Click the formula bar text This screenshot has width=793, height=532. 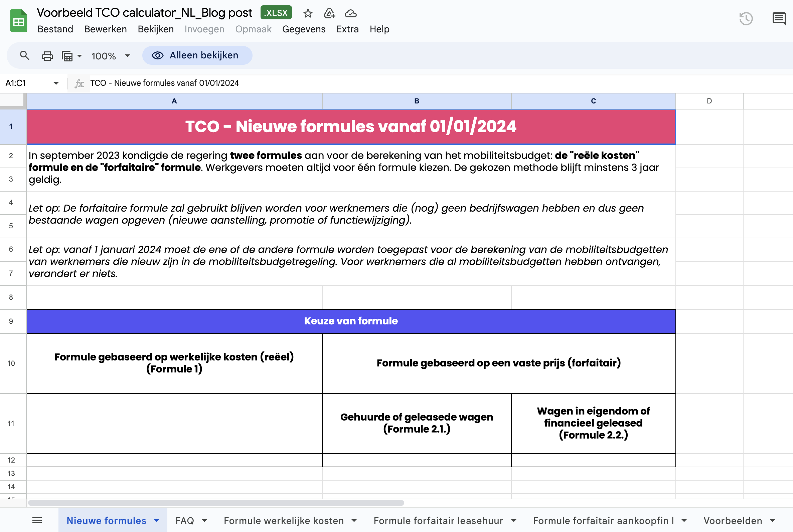pos(164,83)
